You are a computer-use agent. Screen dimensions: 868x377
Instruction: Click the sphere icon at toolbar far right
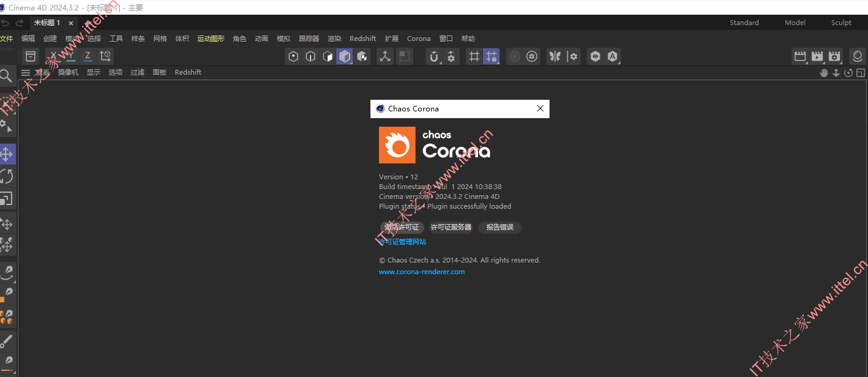858,57
